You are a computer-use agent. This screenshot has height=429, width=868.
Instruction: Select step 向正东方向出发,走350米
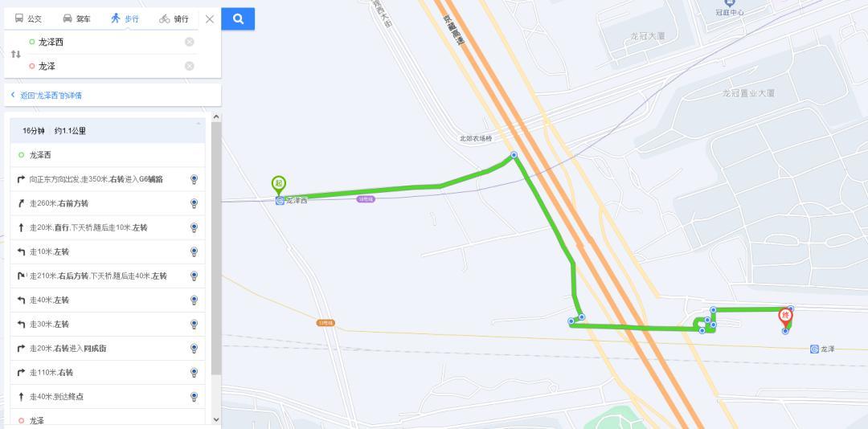(x=108, y=179)
